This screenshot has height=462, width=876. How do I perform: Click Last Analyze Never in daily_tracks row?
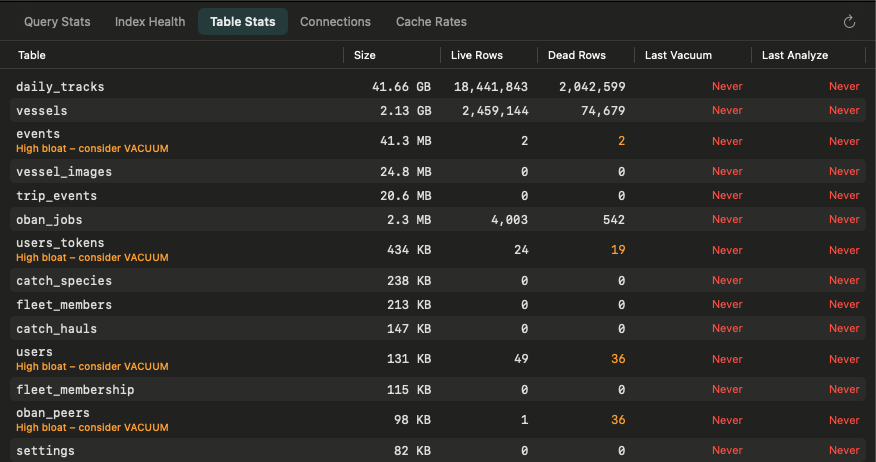pos(844,87)
